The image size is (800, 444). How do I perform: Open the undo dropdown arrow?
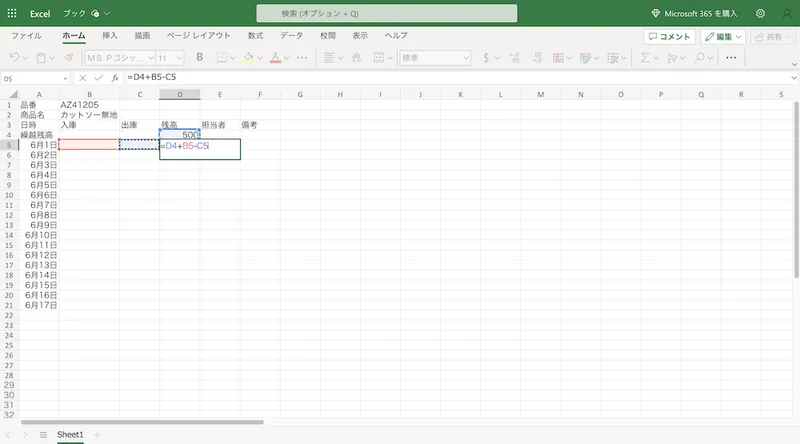pyautogui.click(x=25, y=58)
